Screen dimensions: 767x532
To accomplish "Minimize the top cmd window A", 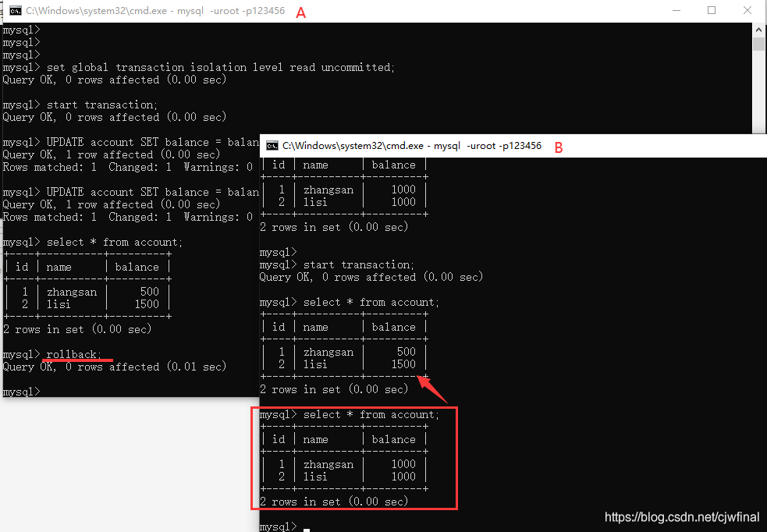I will tap(676, 11).
